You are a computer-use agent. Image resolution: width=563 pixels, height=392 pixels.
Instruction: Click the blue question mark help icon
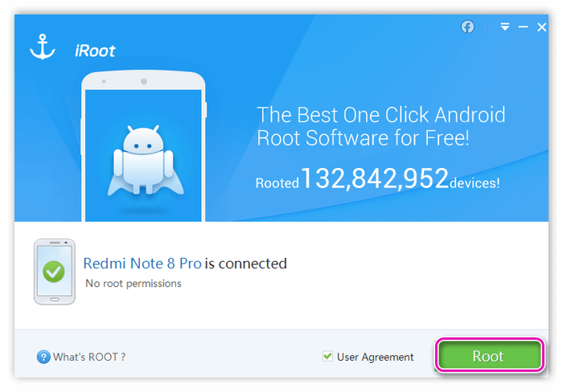coord(43,357)
